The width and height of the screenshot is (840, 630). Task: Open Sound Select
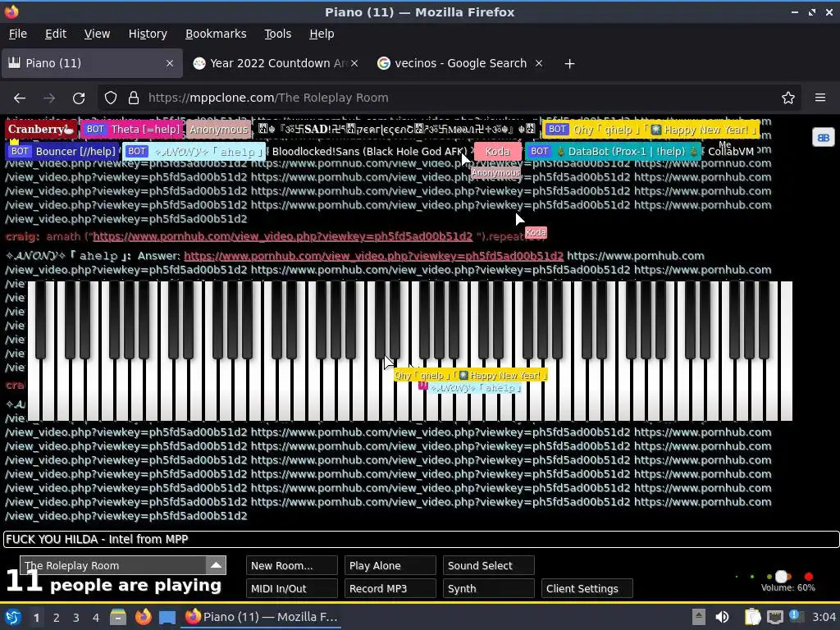[x=489, y=566]
